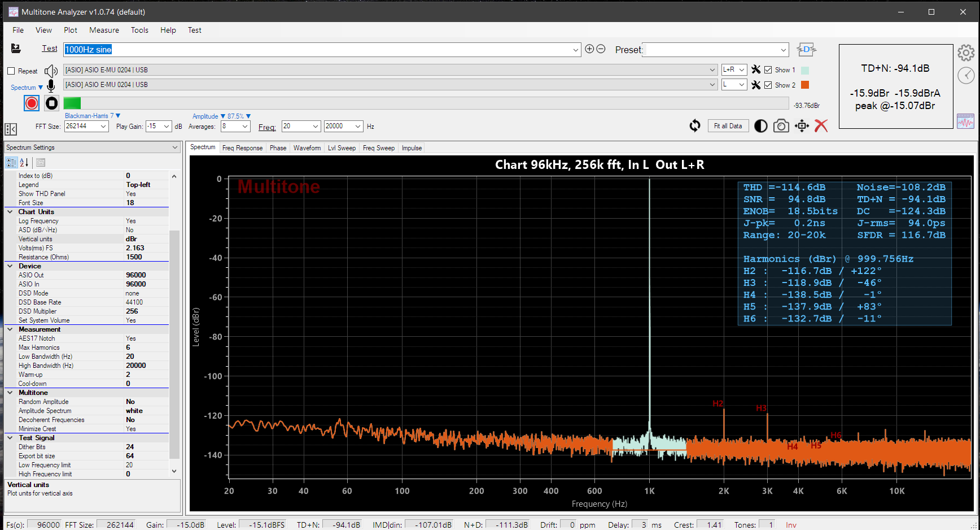Screen dimensions: 980x530
Task: Click the refresh/rotate arrows icon
Action: tap(695, 125)
